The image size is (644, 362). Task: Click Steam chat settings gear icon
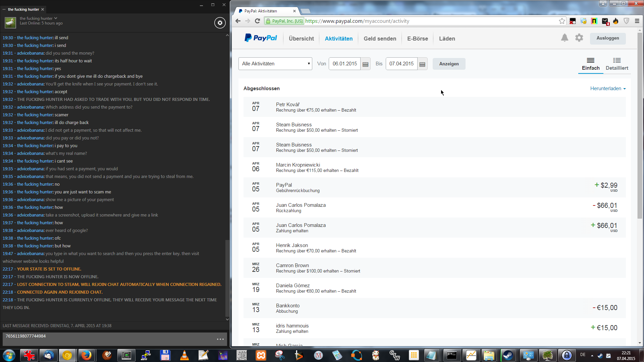point(220,23)
